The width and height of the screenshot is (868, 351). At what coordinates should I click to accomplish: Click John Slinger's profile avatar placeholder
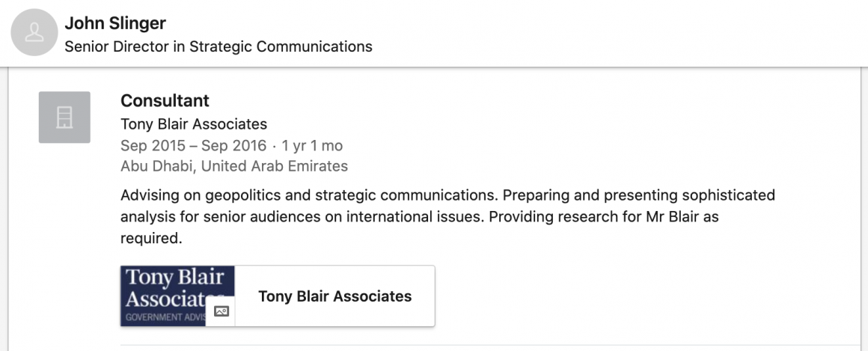click(34, 33)
